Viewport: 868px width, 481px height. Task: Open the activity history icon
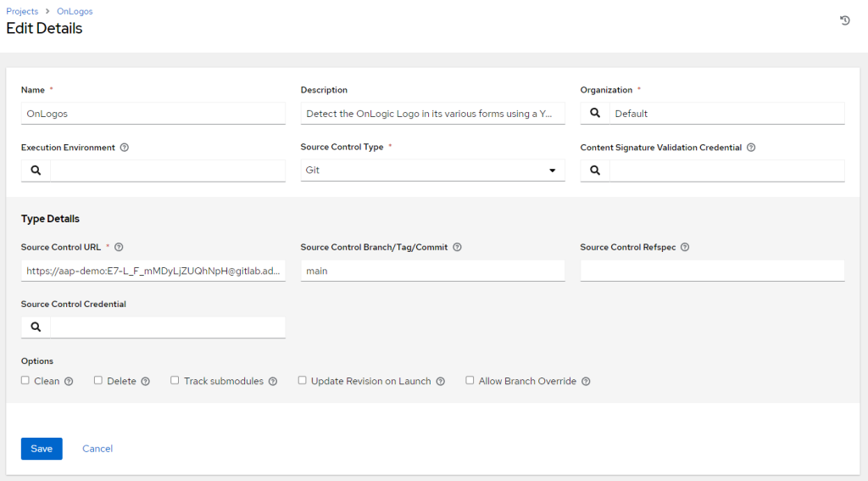click(844, 20)
